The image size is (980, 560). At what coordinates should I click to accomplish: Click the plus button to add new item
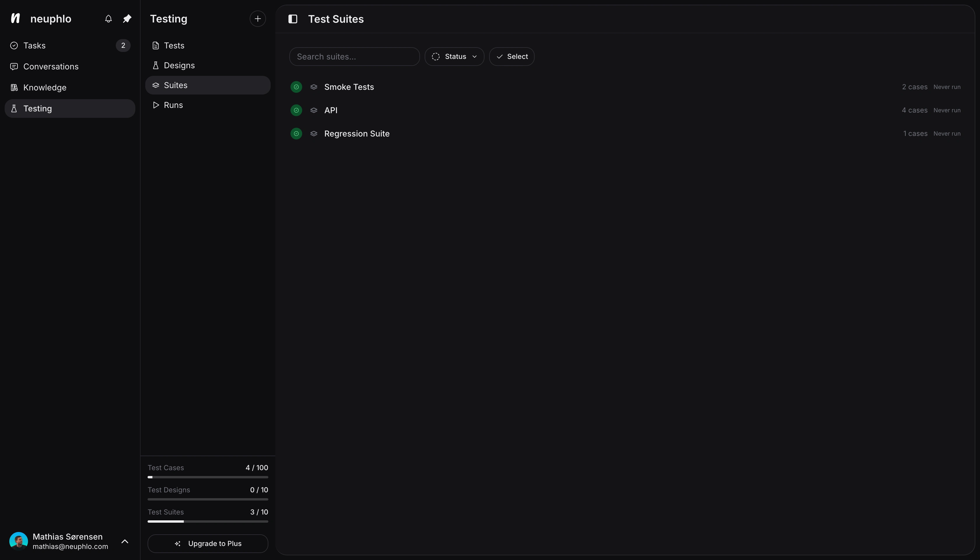click(257, 18)
